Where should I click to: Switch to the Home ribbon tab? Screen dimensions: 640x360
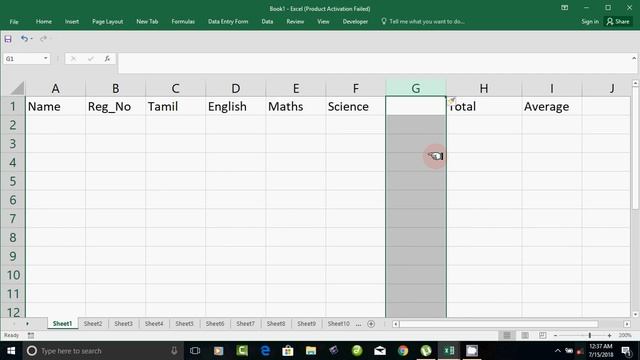tap(44, 22)
